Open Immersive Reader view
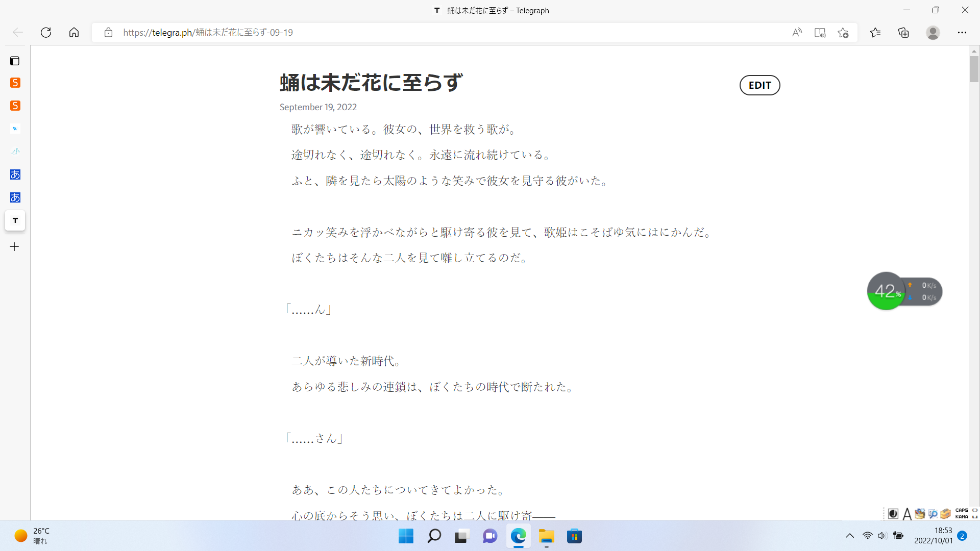This screenshot has height=551, width=980. coord(820,33)
